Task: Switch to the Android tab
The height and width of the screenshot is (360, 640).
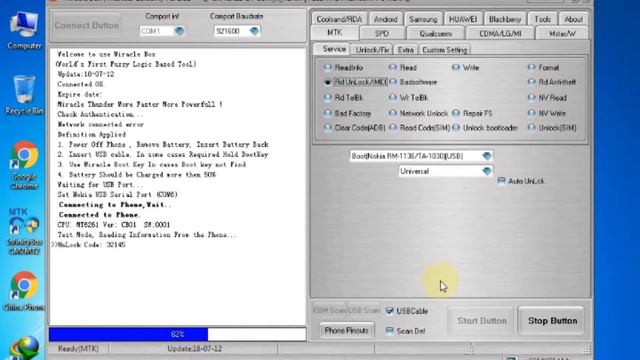Action: tap(385, 19)
